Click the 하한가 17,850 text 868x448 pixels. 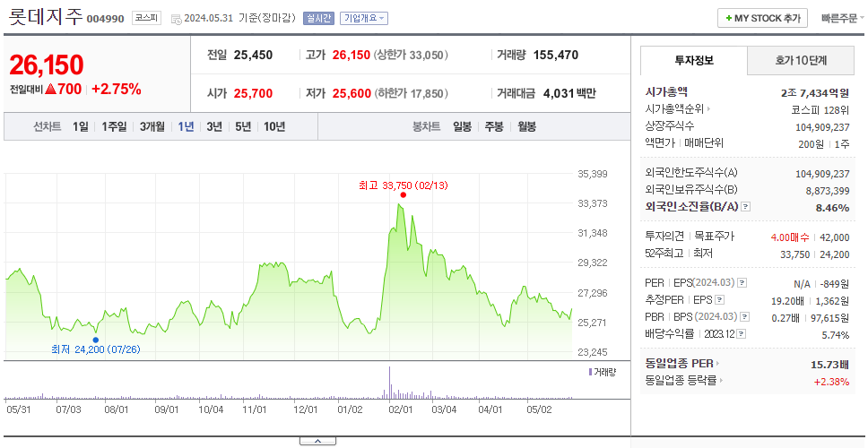point(411,93)
